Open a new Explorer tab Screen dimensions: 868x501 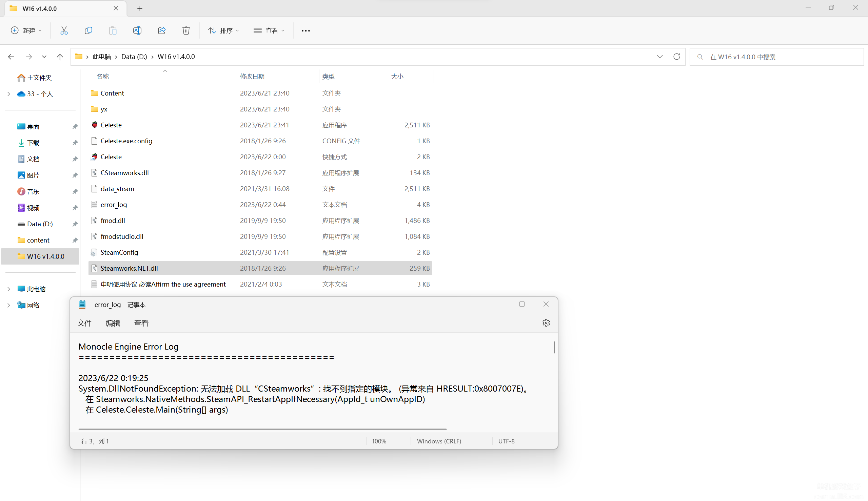pyautogui.click(x=140, y=8)
